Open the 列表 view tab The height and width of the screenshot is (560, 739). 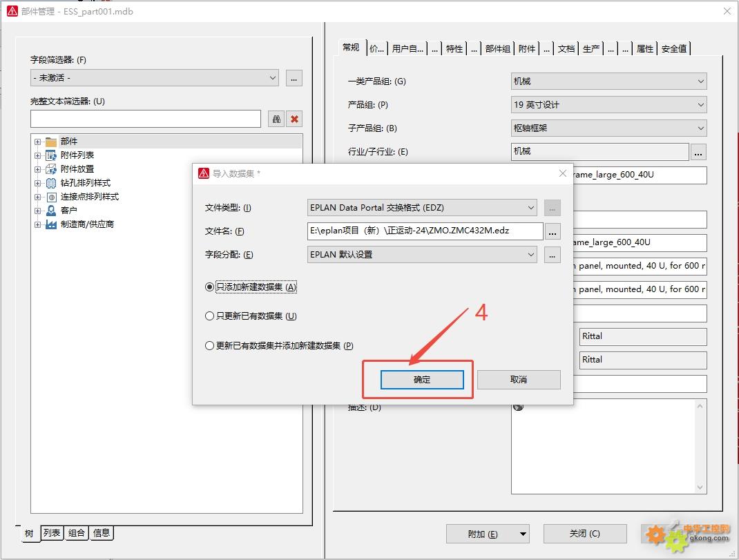point(52,533)
